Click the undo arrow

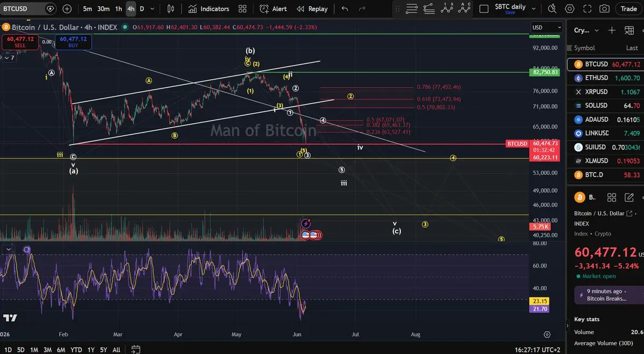point(345,9)
